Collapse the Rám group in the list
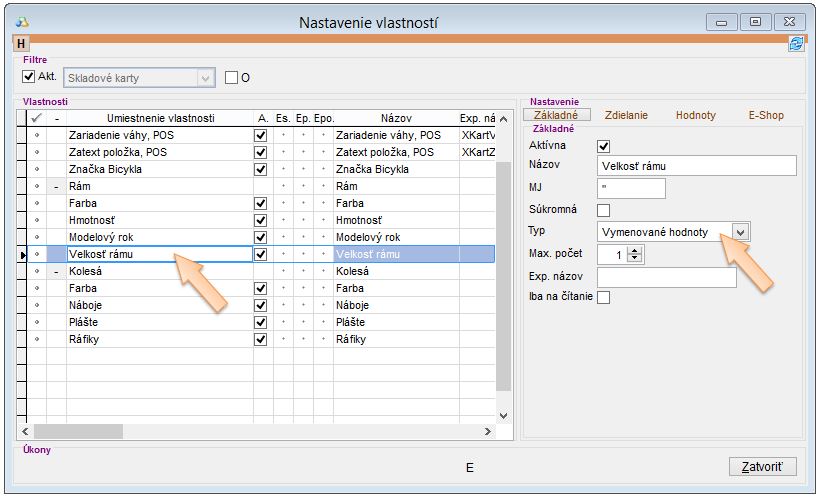 56,186
